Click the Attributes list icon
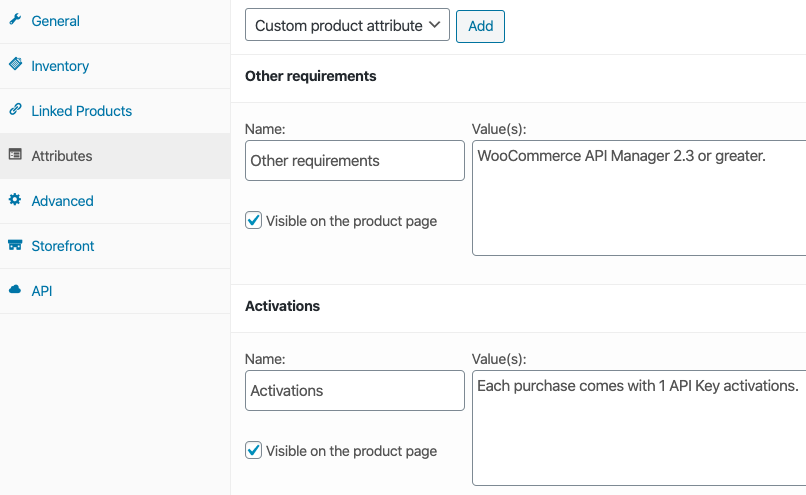Screen dimensions: 806x495 15,154
